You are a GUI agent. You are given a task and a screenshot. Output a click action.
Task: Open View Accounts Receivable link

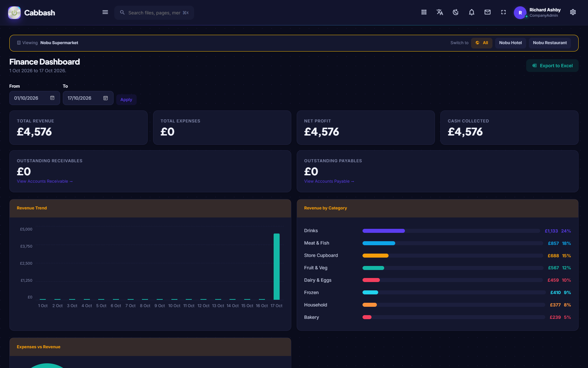click(45, 181)
